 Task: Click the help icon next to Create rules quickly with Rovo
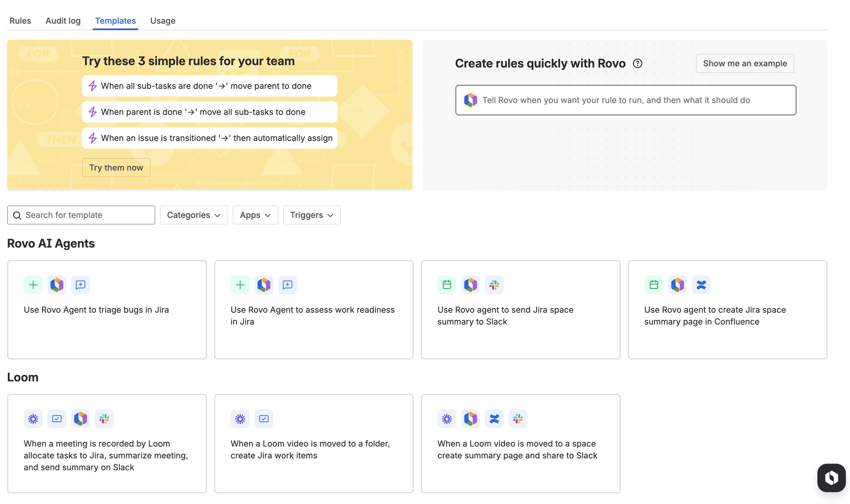point(638,63)
